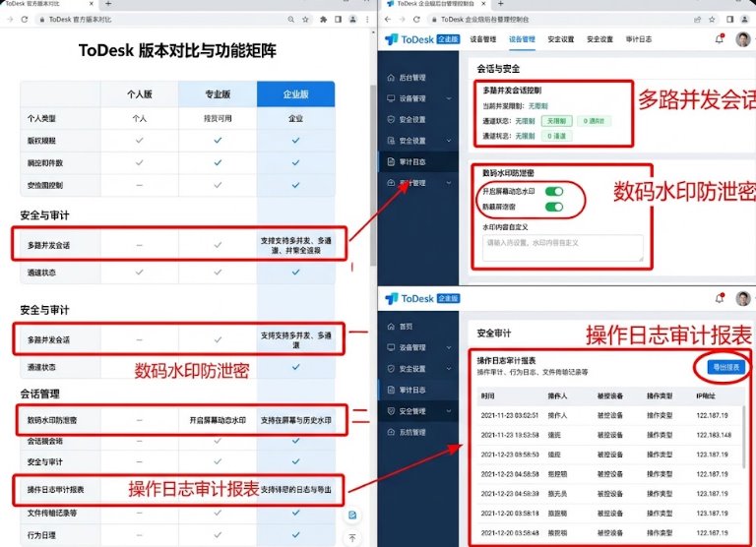Select the 个人版 column header
The image size is (756, 547).
[140, 94]
